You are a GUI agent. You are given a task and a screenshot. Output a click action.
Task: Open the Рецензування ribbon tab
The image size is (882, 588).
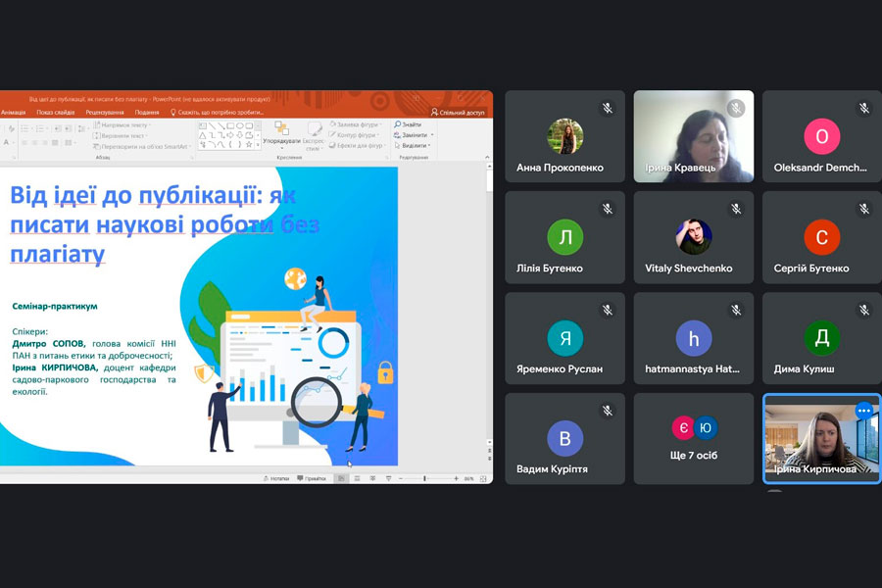[105, 112]
